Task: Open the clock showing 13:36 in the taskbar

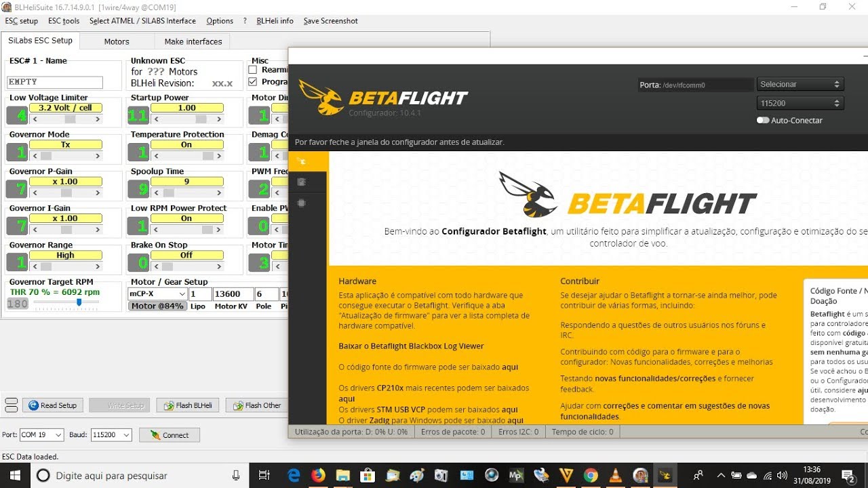Action: tap(812, 475)
